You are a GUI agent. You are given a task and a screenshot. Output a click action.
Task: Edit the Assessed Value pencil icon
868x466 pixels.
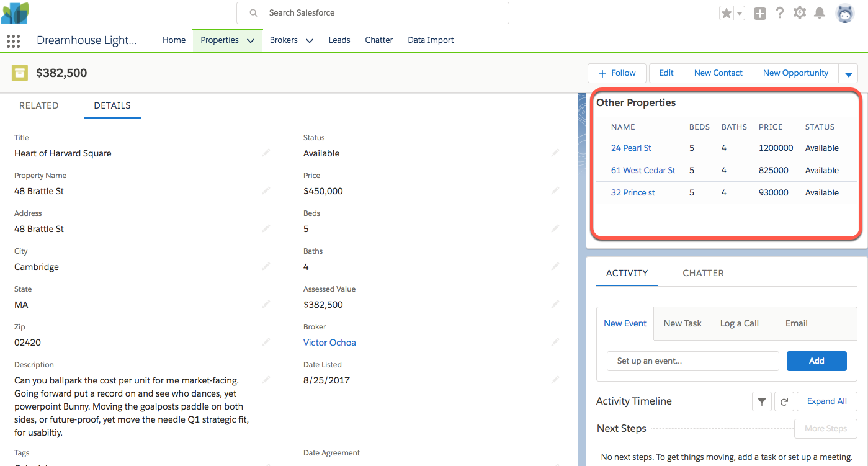tap(555, 303)
